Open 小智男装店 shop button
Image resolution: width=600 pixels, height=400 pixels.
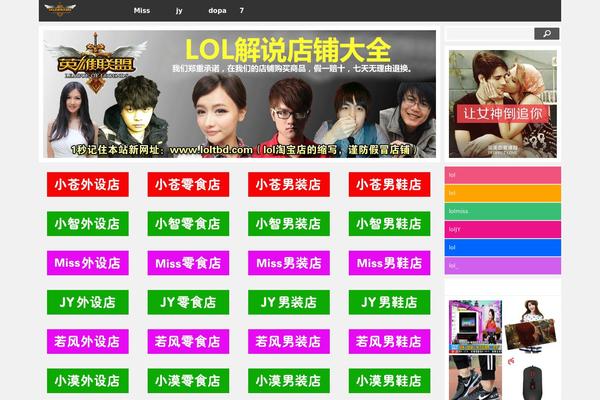click(x=289, y=224)
